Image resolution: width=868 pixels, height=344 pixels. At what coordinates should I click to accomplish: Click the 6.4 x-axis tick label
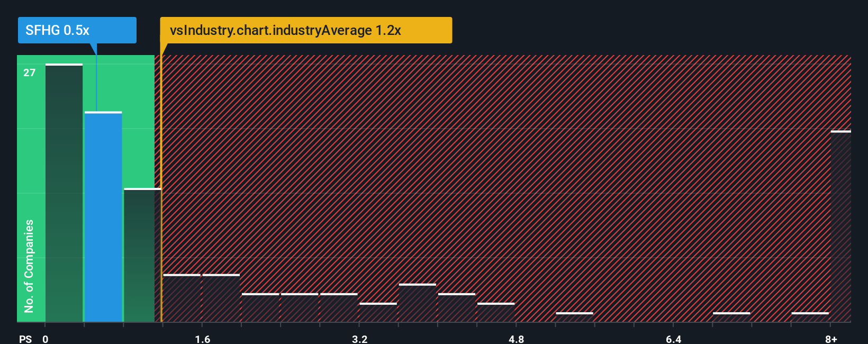[674, 339]
